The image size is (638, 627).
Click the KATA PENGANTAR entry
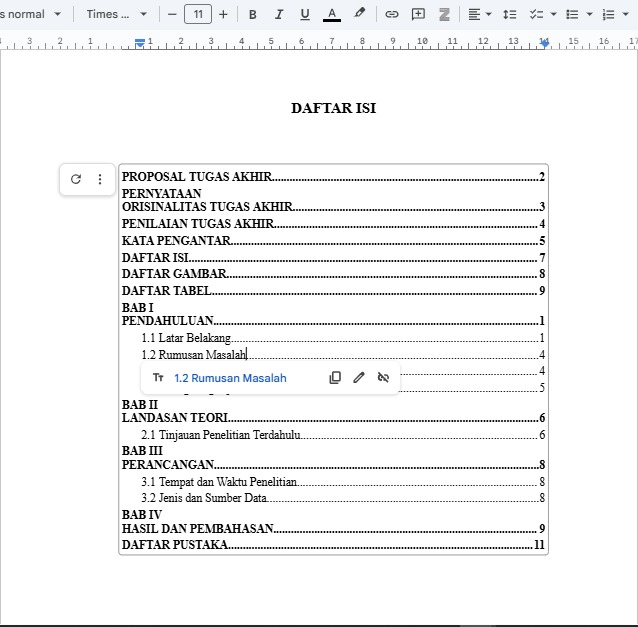point(333,241)
